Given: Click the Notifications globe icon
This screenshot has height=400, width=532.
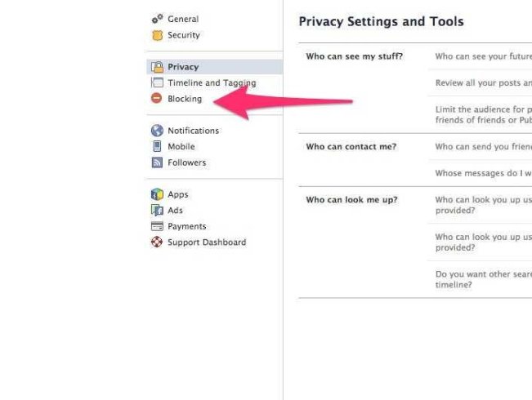Looking at the screenshot, I should coord(157,131).
